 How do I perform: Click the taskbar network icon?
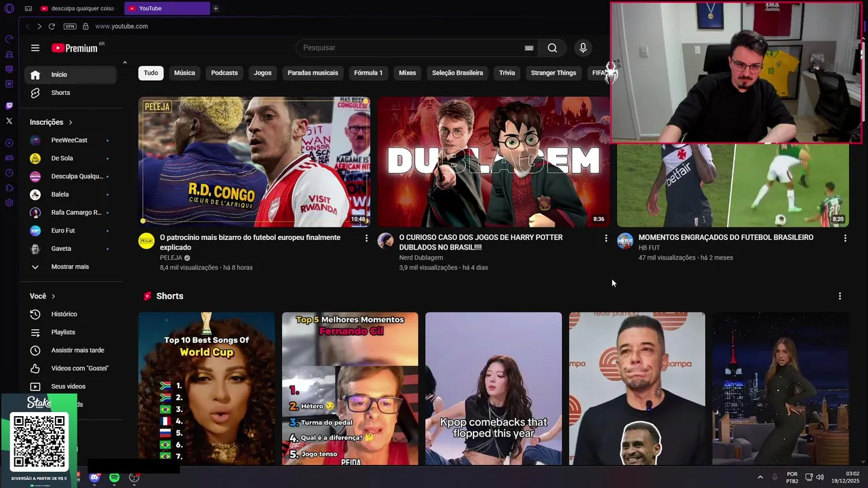[x=809, y=477]
